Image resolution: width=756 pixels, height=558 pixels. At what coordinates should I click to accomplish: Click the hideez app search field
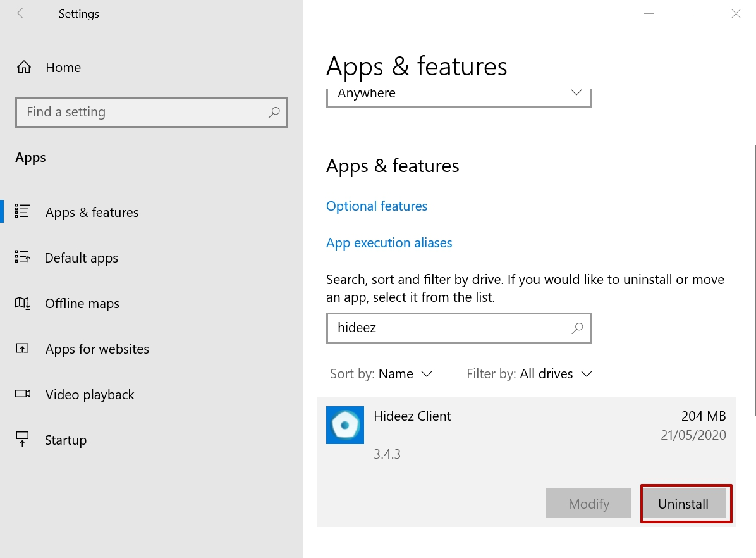[449, 328]
